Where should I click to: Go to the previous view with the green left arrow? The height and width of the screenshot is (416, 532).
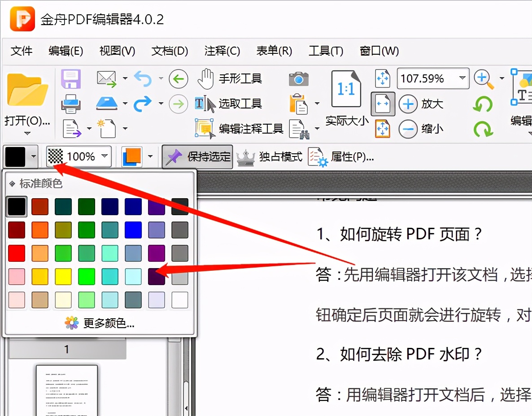pyautogui.click(x=179, y=79)
